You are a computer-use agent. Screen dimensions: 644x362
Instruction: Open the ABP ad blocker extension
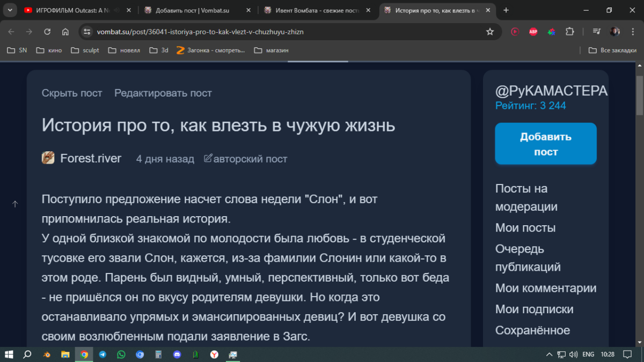[533, 32]
